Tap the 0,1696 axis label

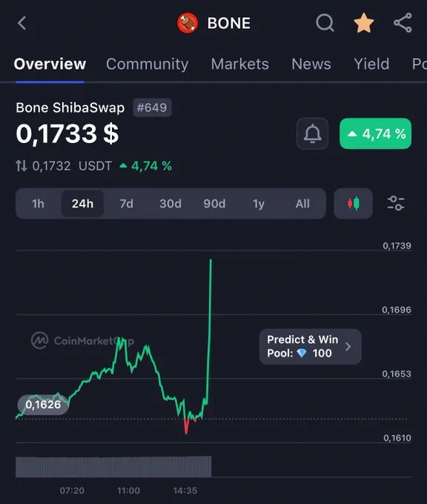[x=397, y=310]
